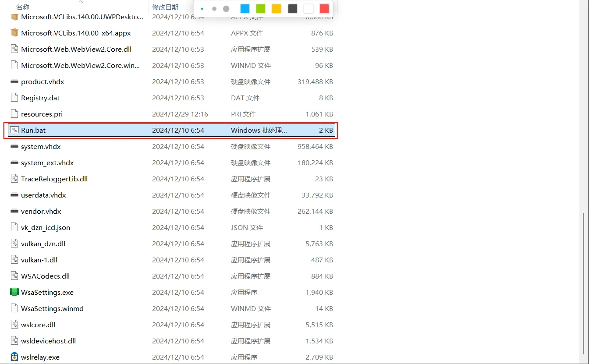
Task: Select the vk_dzn_icd.json file name
Action: click(x=46, y=227)
